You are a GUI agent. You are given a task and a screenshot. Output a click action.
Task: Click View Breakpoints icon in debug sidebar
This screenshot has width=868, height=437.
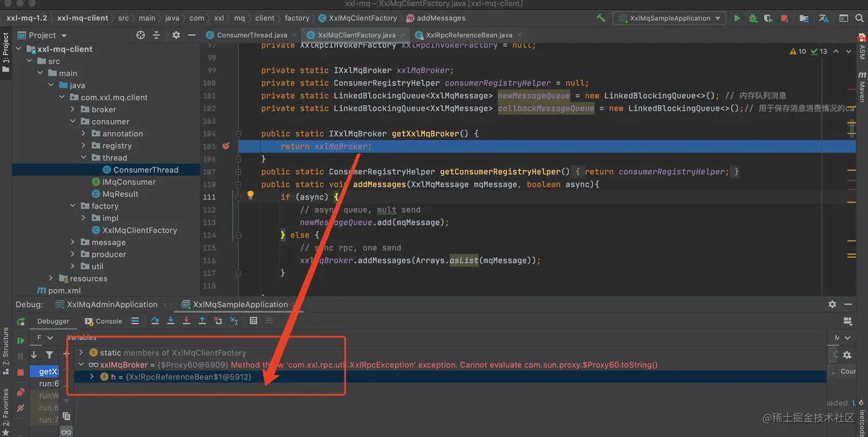tap(21, 392)
